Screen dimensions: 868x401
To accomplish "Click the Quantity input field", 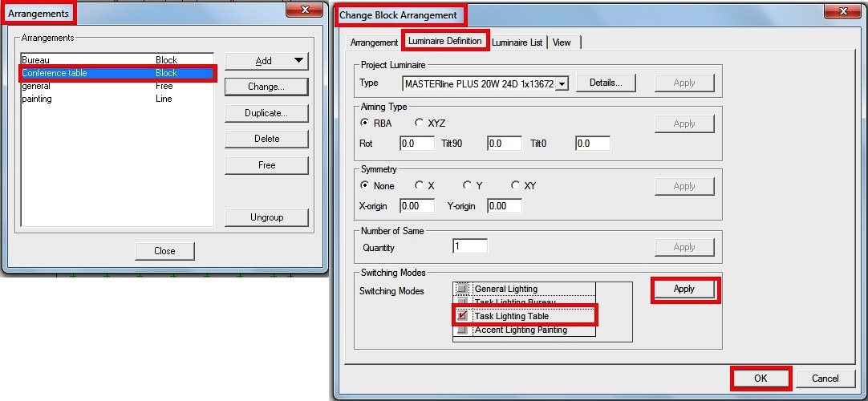I will 469,247.
